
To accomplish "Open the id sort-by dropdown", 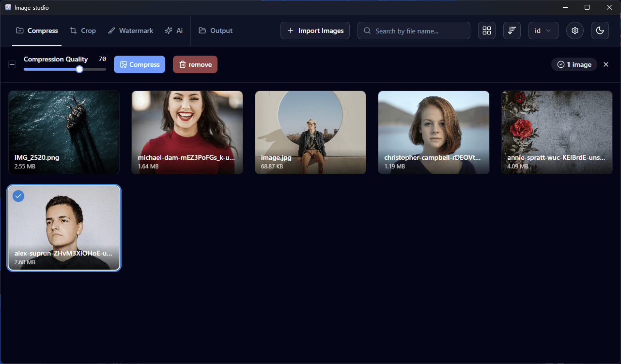I will point(543,30).
